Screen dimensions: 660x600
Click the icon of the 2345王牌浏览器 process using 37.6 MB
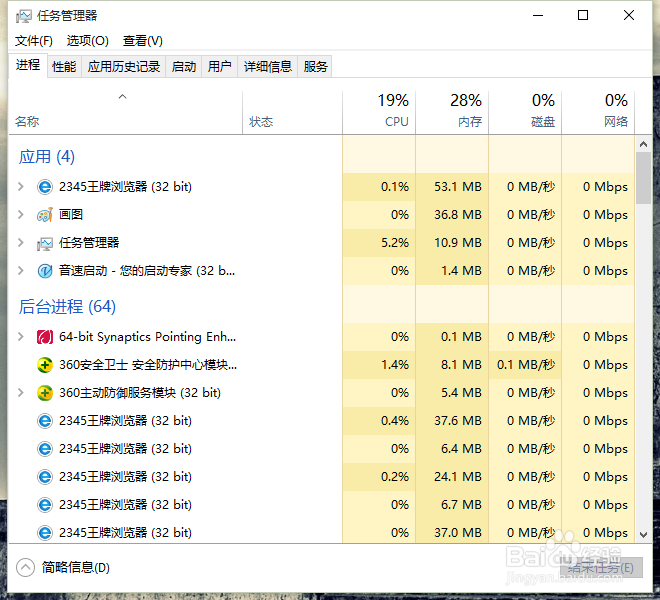(45, 421)
